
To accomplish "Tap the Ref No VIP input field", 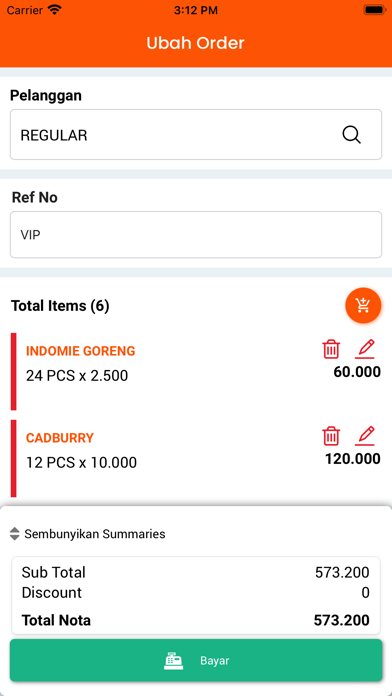I will click(196, 235).
